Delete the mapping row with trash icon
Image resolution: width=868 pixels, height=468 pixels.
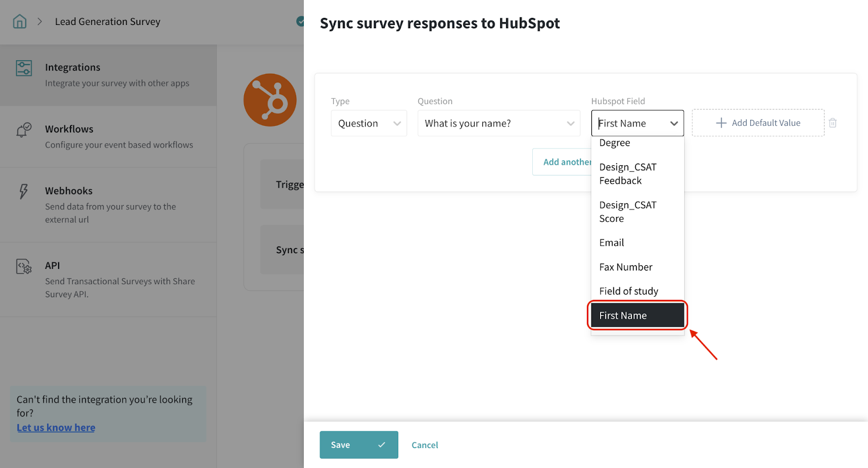(833, 123)
